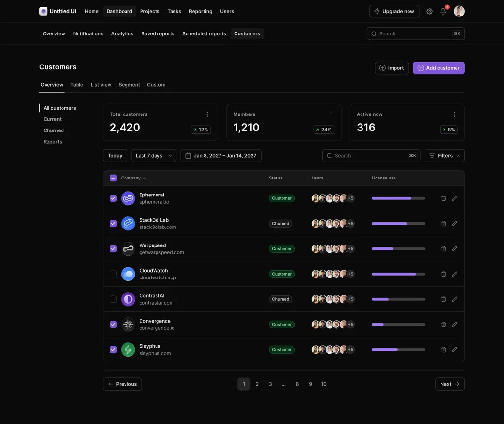This screenshot has width=504, height=424.
Task: Edit the Stack3d Lab row
Action: tap(454, 224)
